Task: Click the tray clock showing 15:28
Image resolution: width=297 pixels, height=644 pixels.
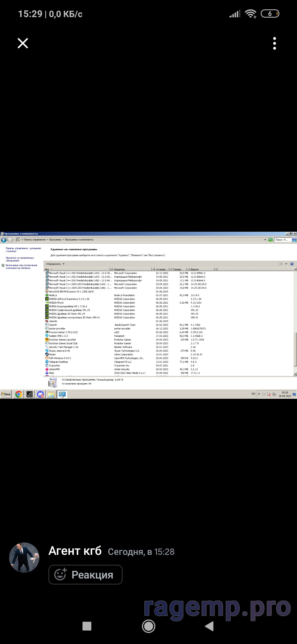Action: tap(285, 394)
